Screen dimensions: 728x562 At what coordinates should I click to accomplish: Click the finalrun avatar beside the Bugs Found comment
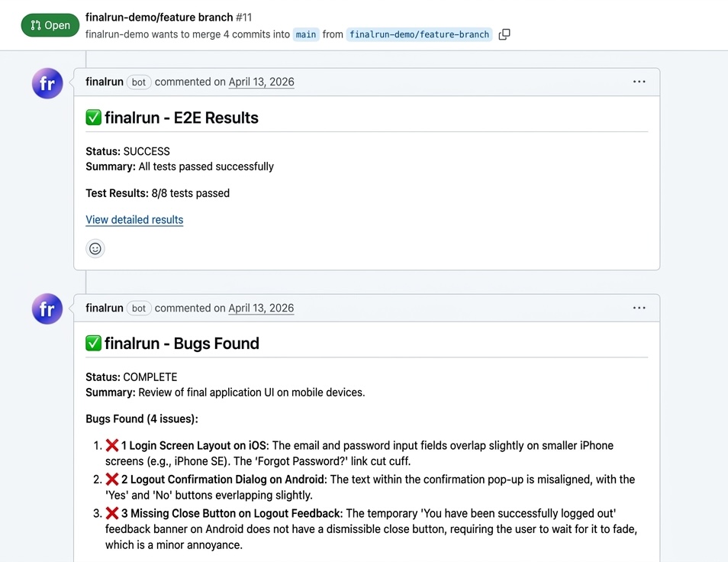point(47,309)
